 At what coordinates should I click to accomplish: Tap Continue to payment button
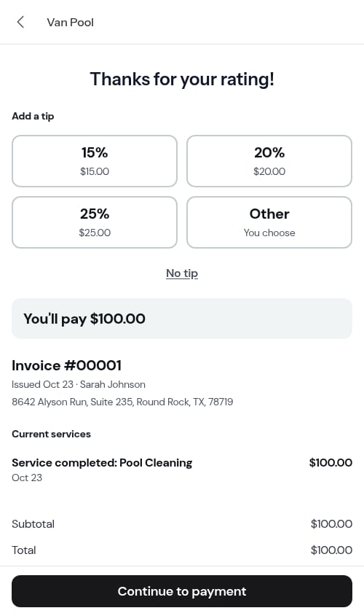(182, 591)
